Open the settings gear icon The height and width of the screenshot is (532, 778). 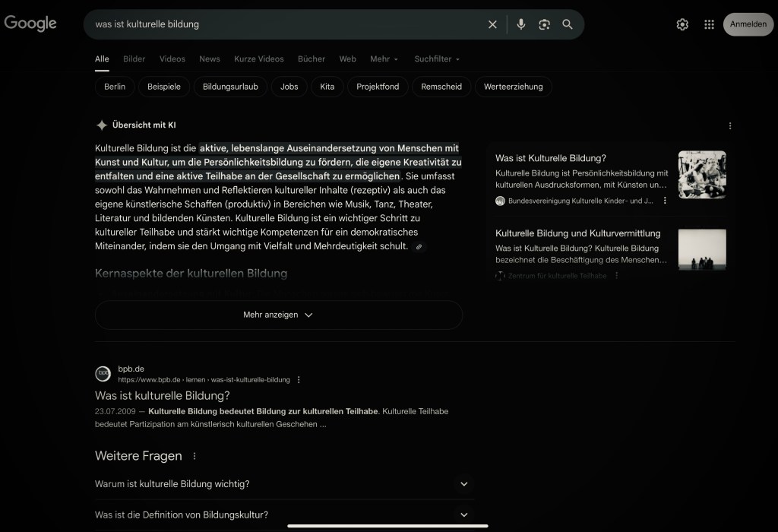[x=682, y=24]
